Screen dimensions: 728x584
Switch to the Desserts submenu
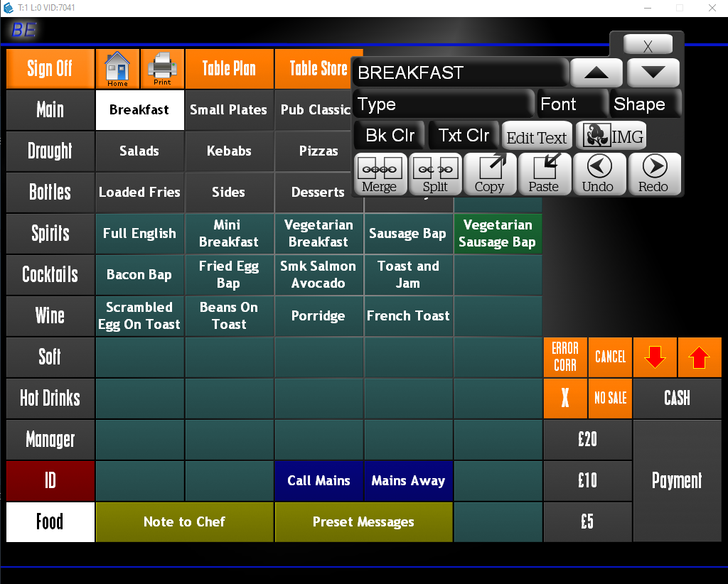[x=314, y=192]
